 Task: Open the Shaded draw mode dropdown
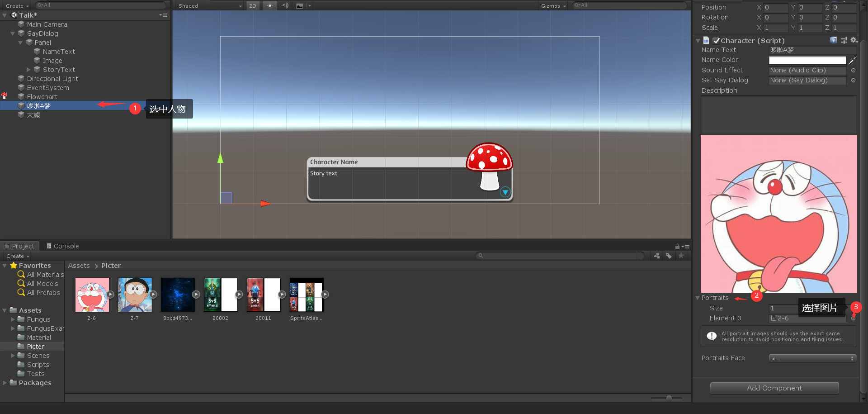coord(210,6)
